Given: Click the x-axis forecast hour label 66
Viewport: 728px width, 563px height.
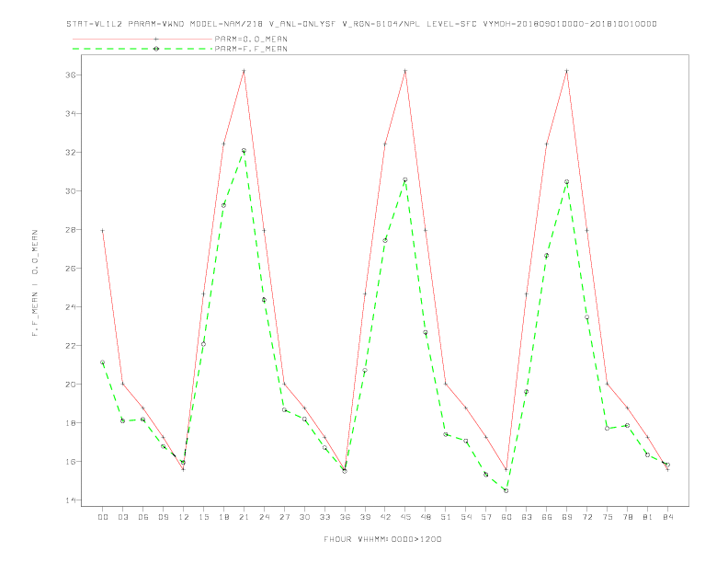Looking at the screenshot, I should (547, 517).
